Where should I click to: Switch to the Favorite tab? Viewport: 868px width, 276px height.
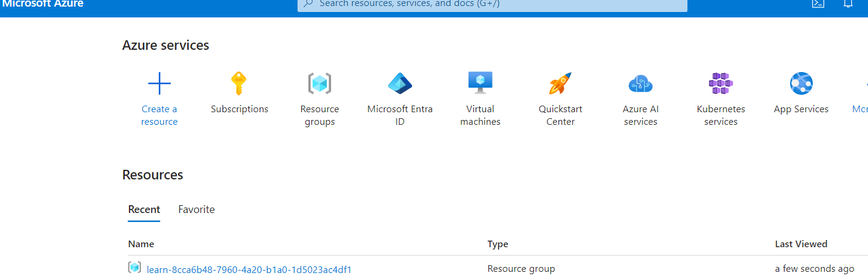tap(196, 209)
